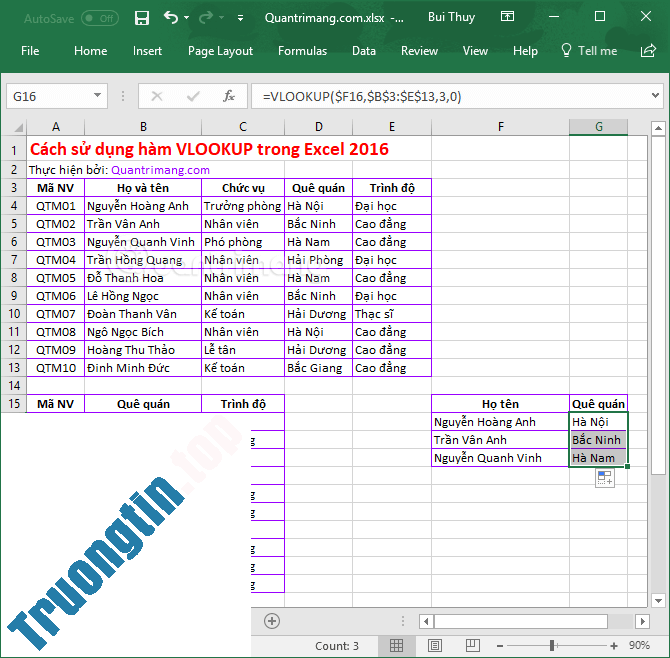Screen dimensions: 670x658
Task: Switch to the Home tab
Action: 91,51
